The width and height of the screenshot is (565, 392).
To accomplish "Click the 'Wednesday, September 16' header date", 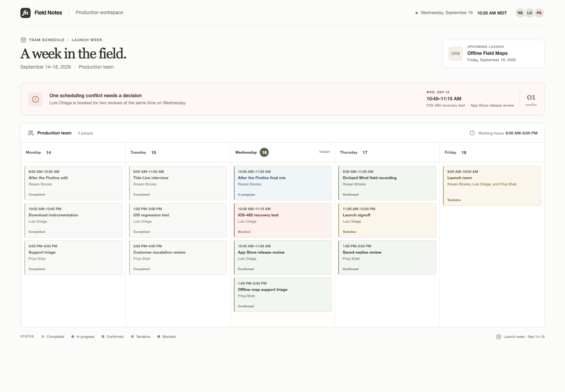I will (447, 13).
